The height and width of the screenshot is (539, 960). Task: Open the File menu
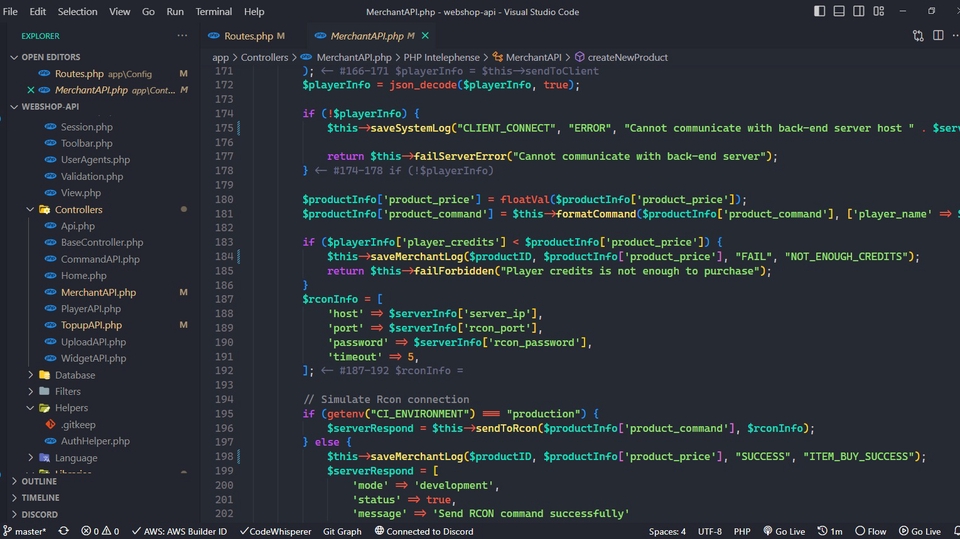click(10, 11)
